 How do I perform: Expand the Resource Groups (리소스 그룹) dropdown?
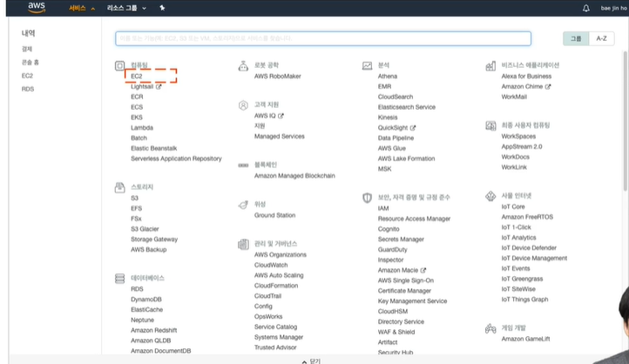(x=126, y=8)
